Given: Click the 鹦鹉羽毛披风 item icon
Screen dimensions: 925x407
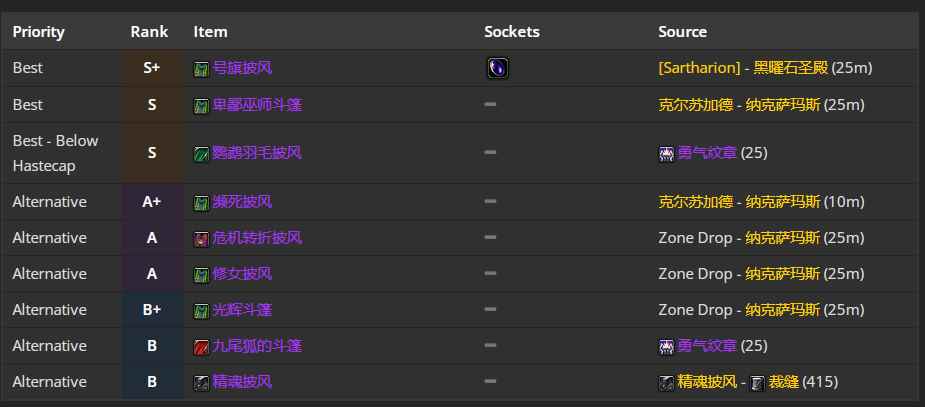Looking at the screenshot, I should pos(201,153).
